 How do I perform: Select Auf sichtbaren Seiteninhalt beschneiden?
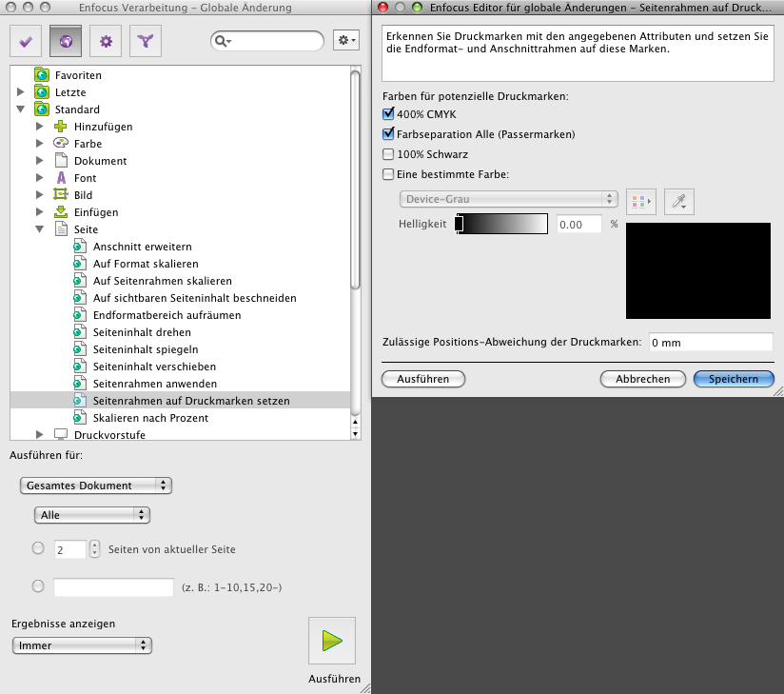click(x=194, y=298)
